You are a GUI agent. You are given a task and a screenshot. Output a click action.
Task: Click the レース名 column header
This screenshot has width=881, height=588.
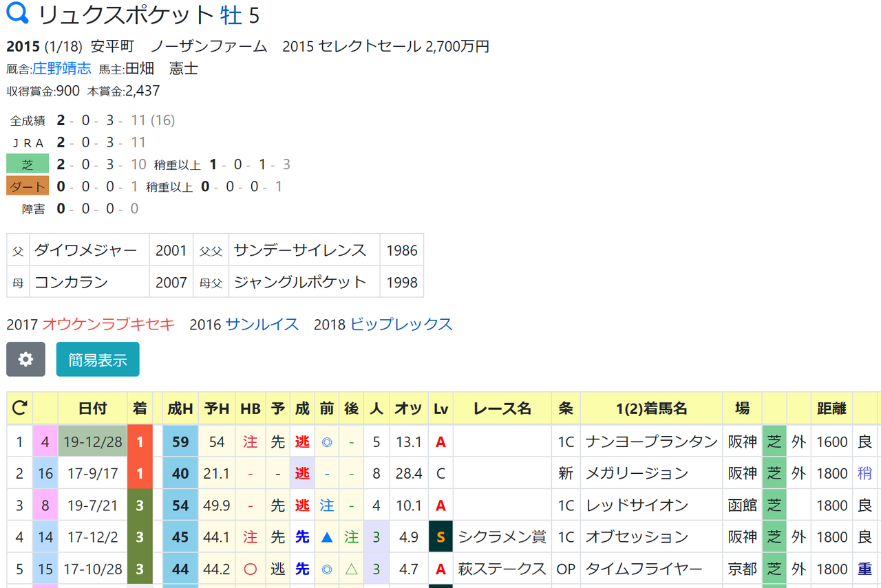coord(502,409)
